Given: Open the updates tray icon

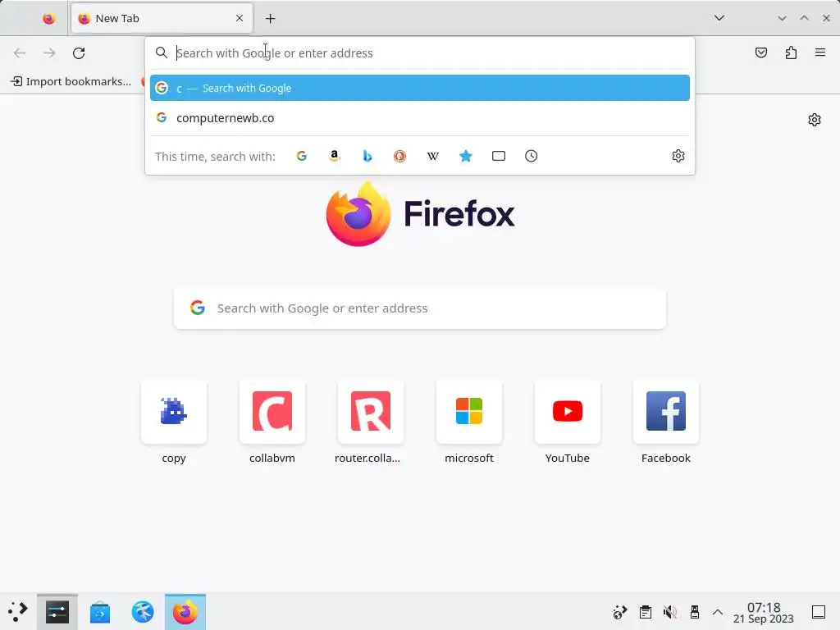Looking at the screenshot, I should coord(620,612).
